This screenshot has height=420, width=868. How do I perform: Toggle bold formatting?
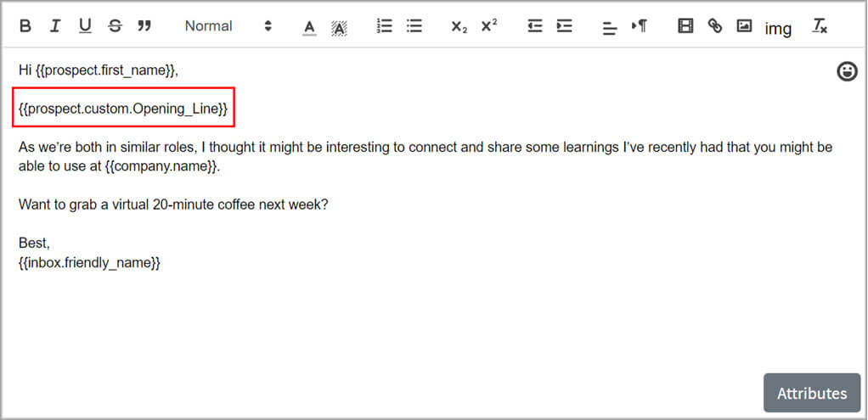coord(25,26)
